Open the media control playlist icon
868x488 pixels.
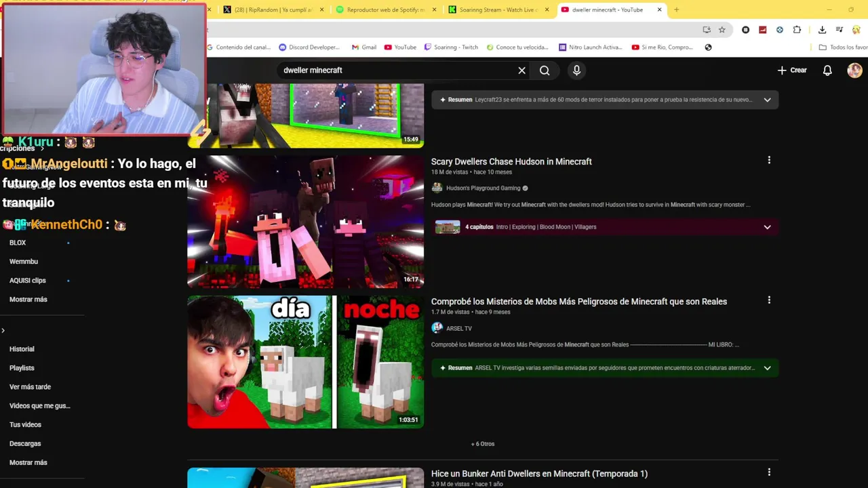point(840,30)
